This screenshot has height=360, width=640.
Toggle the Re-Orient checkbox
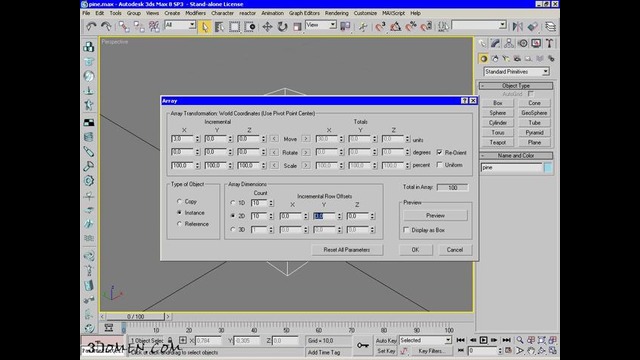click(440, 152)
